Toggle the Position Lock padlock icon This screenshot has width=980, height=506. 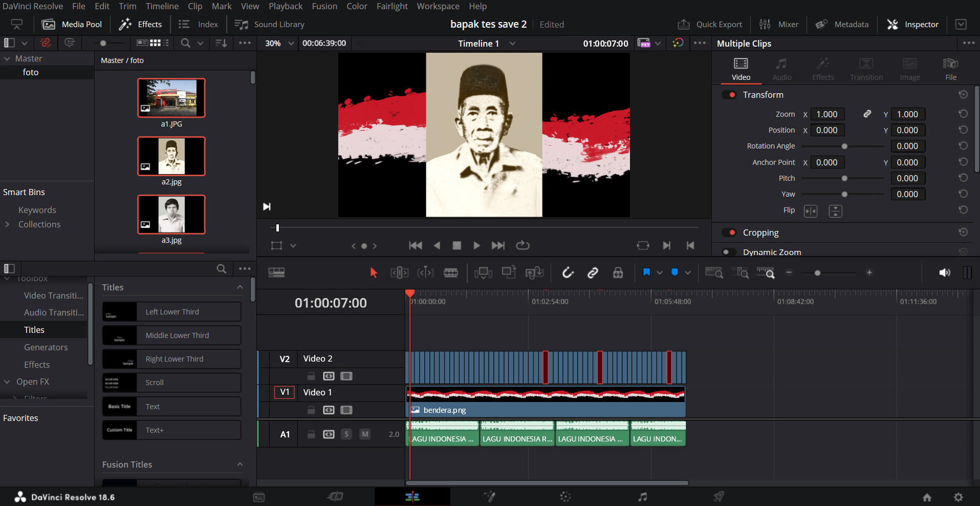click(618, 273)
